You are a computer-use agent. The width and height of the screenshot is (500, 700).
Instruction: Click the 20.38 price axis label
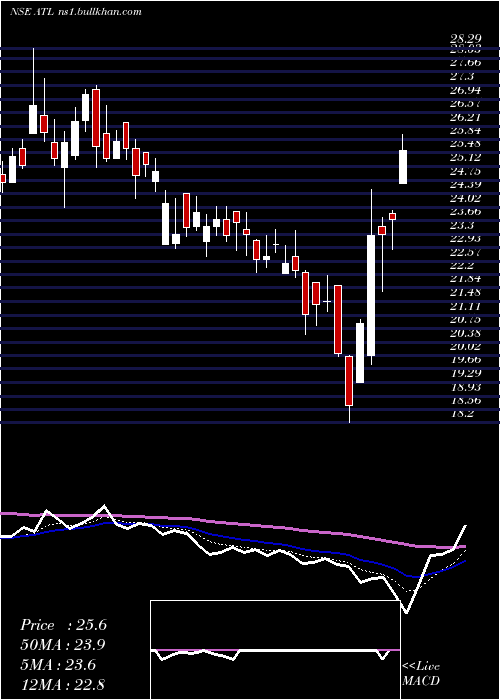(x=466, y=333)
